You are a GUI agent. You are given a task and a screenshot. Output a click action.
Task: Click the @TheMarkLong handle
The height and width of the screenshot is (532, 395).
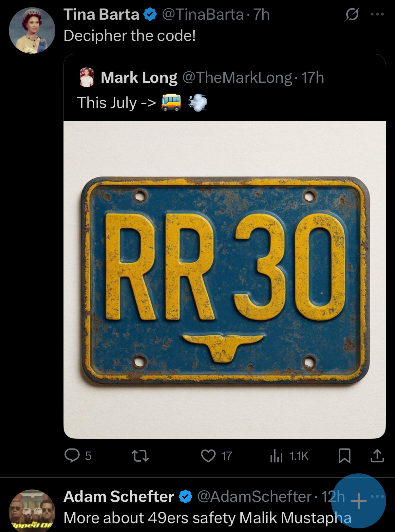click(237, 78)
